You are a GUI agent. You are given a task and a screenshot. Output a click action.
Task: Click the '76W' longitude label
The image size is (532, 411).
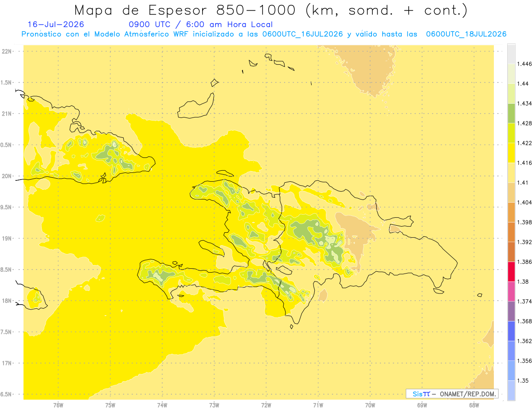click(58, 405)
